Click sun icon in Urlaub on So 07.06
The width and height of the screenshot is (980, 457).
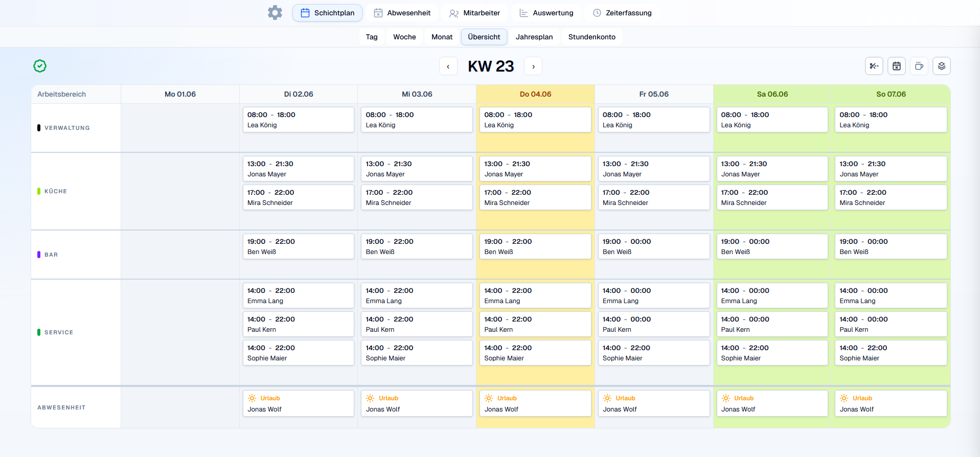844,398
